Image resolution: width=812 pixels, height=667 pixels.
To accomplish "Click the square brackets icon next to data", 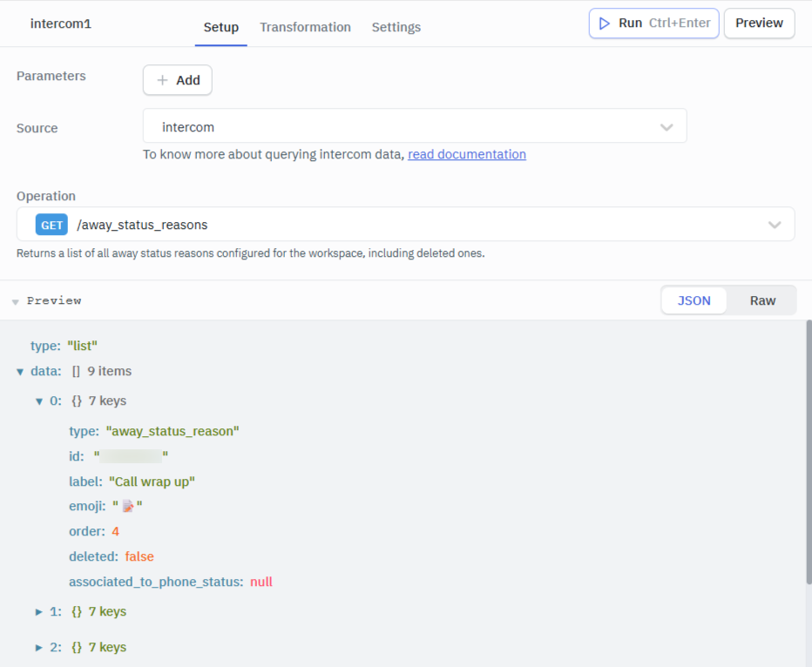I will pyautogui.click(x=76, y=372).
